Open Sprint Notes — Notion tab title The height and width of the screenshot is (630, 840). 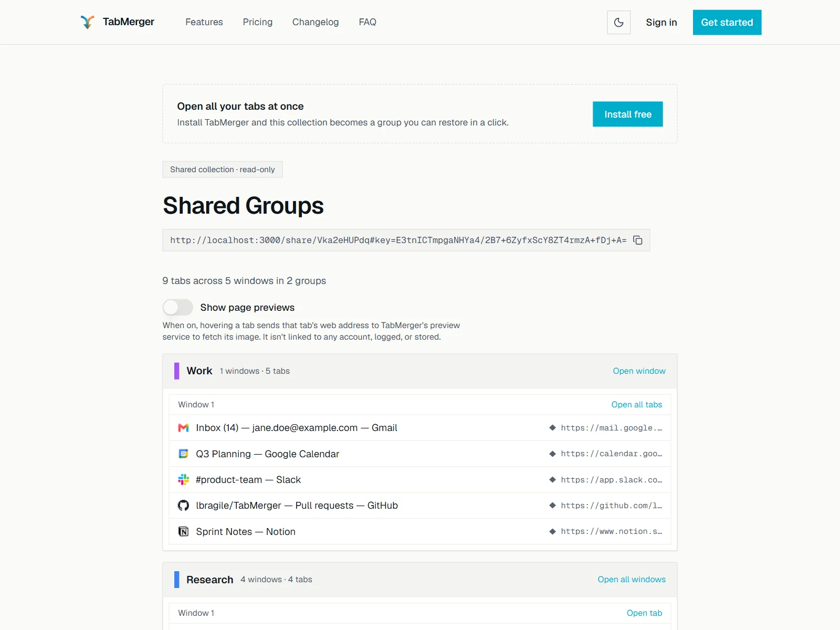246,531
